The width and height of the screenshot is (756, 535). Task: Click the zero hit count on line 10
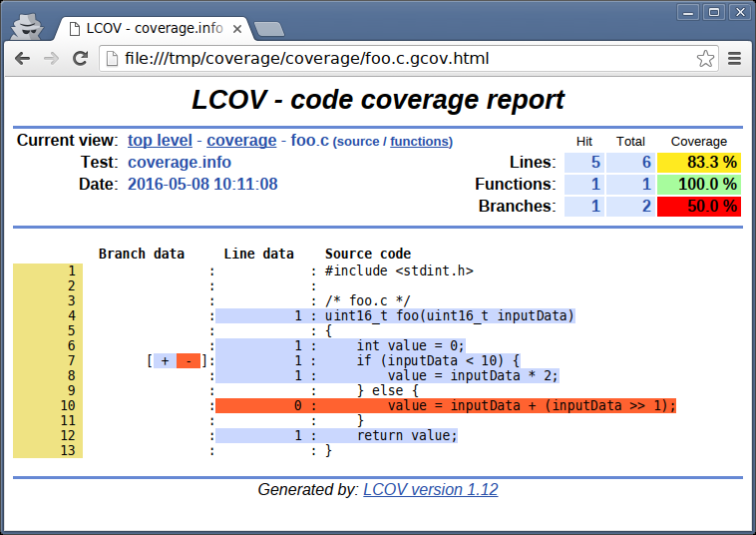click(x=298, y=405)
